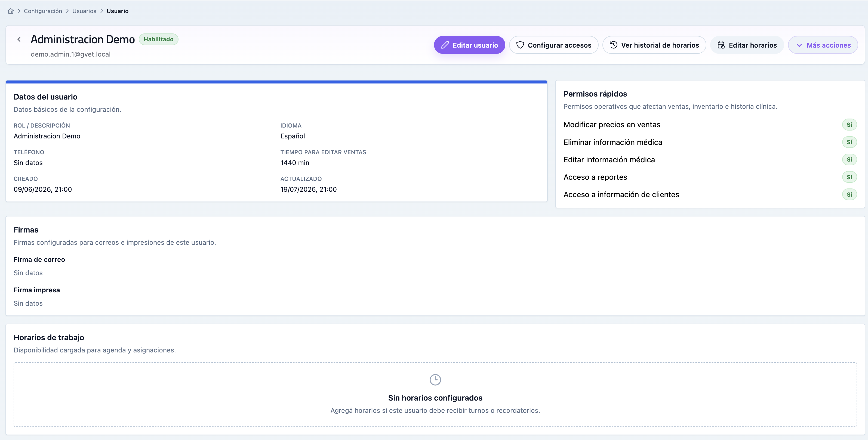Click the email demo.admin.1@gvet.local
This screenshot has width=868, height=440.
pos(71,54)
